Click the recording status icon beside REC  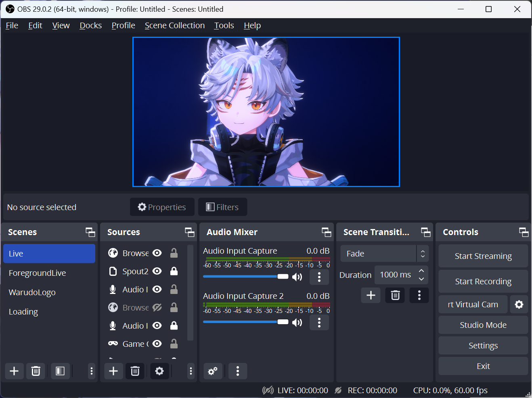pos(338,390)
